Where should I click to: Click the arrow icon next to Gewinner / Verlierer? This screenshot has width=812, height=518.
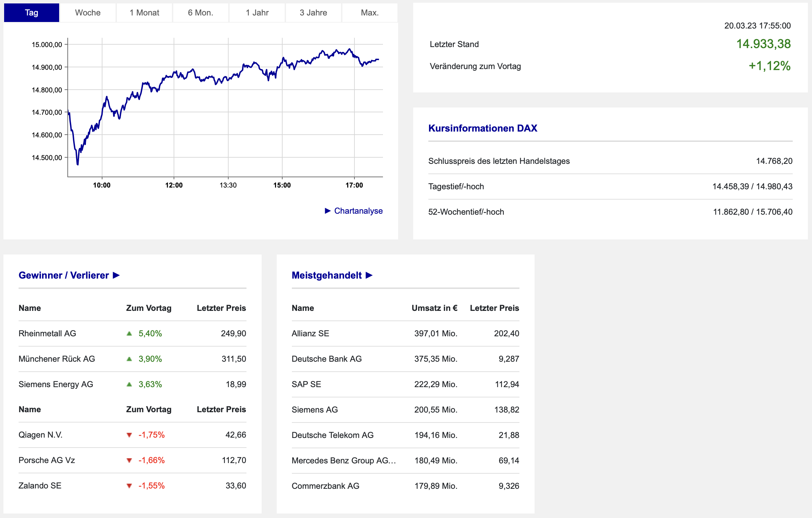pyautogui.click(x=116, y=275)
